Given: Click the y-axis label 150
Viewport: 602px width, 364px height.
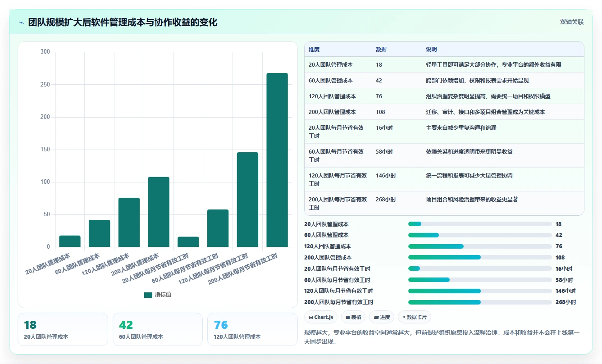Looking at the screenshot, I should click(x=45, y=150).
